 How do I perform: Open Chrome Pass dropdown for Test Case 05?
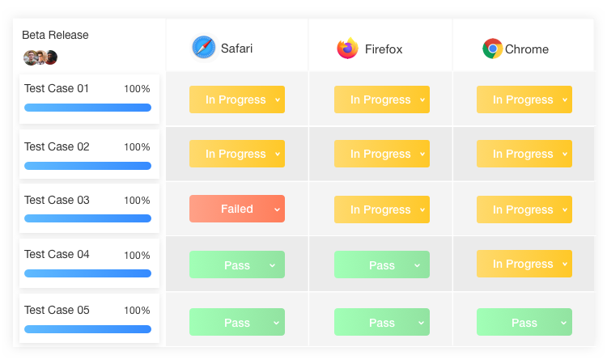[x=524, y=322]
